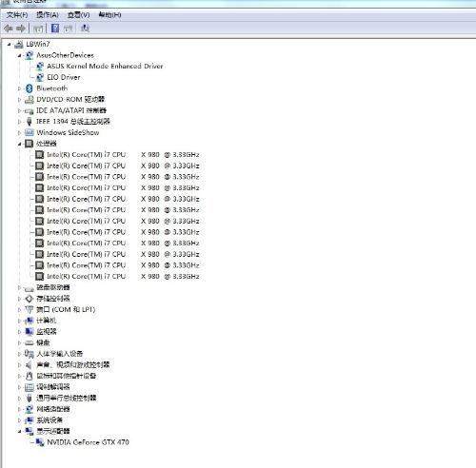Expand the DVD/CD-ROM drives category
Screen dimensions: 476x468
coord(19,100)
